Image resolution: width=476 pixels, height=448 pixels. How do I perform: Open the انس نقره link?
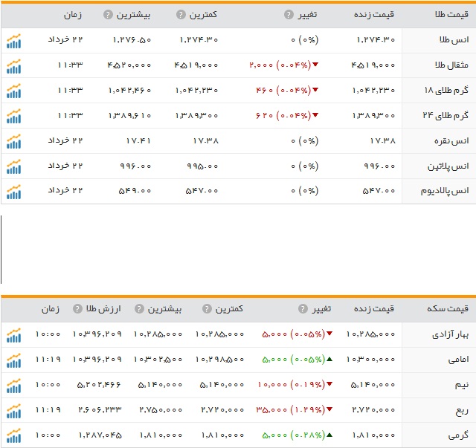[451, 140]
